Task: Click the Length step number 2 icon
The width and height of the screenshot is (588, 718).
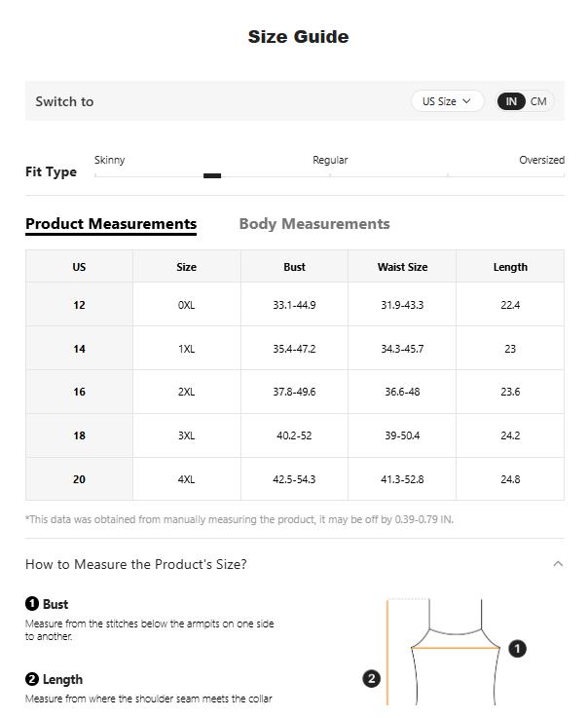Action: click(x=32, y=679)
